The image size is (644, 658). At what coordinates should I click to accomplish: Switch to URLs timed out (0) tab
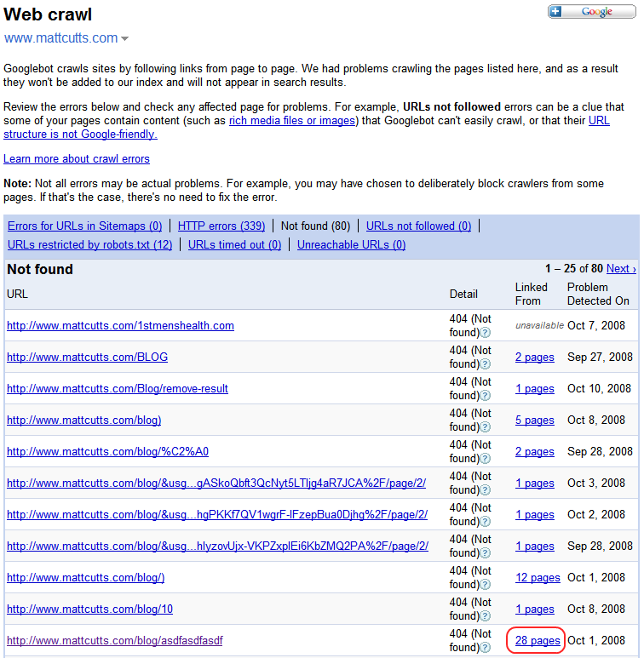click(234, 244)
